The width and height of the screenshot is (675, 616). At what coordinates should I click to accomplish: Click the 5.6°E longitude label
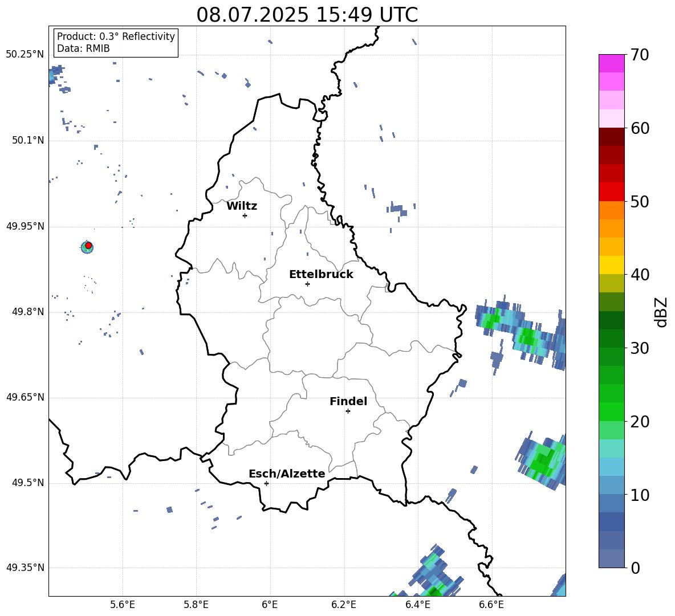pyautogui.click(x=123, y=605)
